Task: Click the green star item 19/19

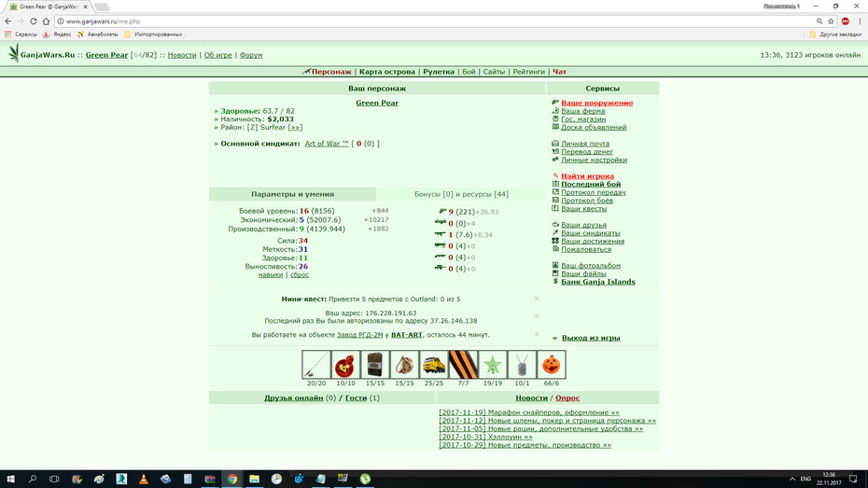Action: pyautogui.click(x=492, y=365)
